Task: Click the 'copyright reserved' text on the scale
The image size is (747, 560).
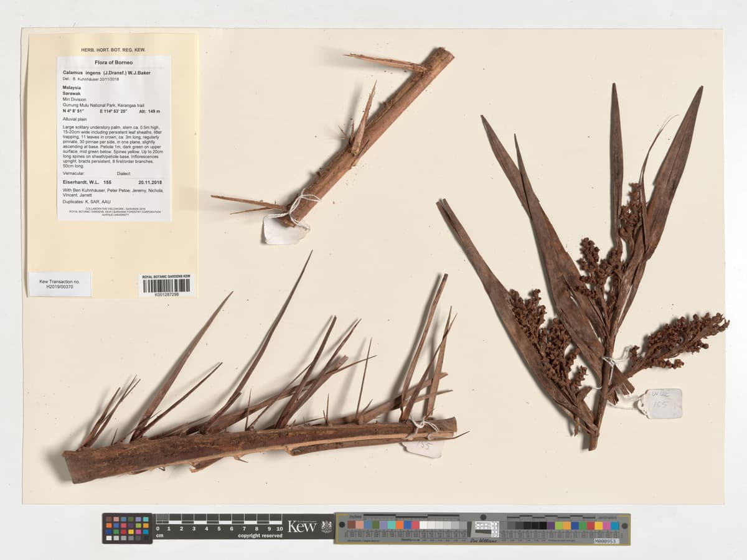Action: click(260, 536)
